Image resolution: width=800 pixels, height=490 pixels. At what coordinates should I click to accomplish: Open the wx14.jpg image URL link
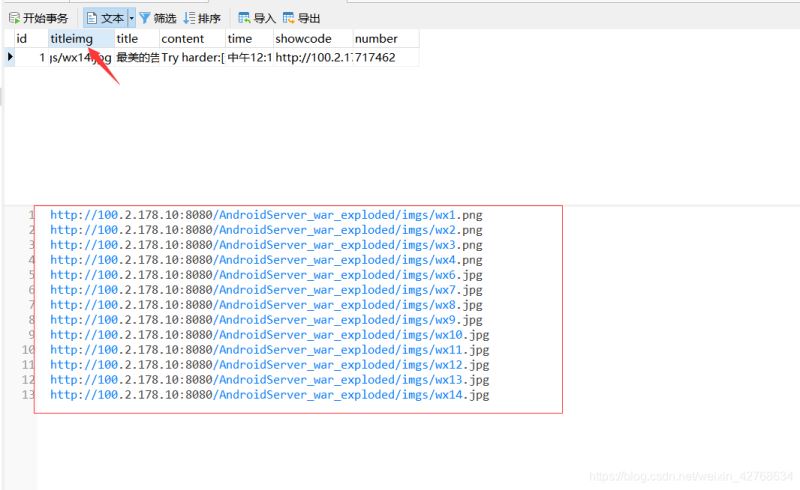click(x=269, y=395)
